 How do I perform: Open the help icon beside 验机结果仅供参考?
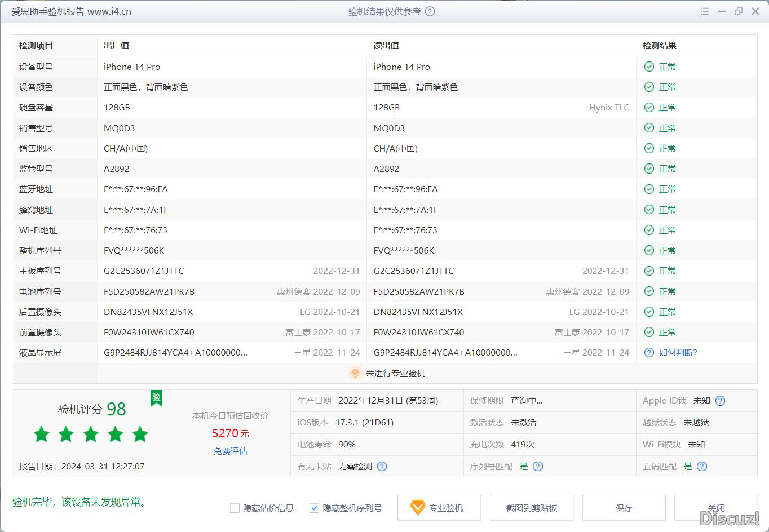(x=430, y=11)
